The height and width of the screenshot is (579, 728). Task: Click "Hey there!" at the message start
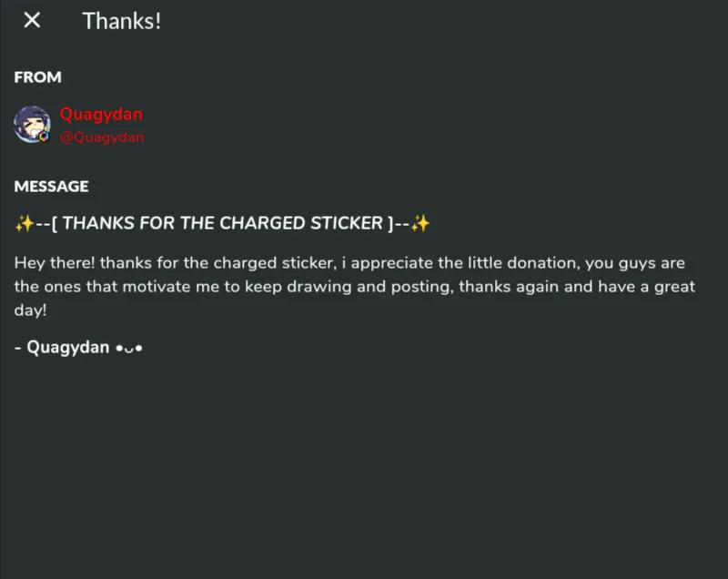[54, 263]
